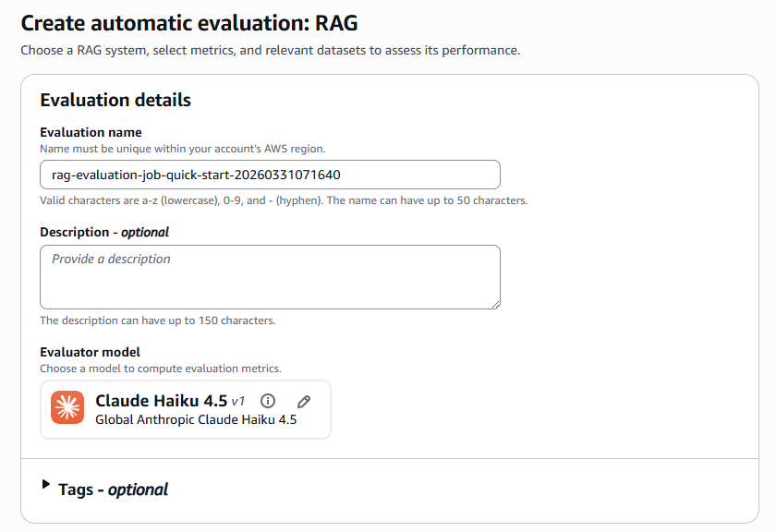Click the 'Tags - optional' heading text
Screen dimensions: 776x532
(x=113, y=490)
